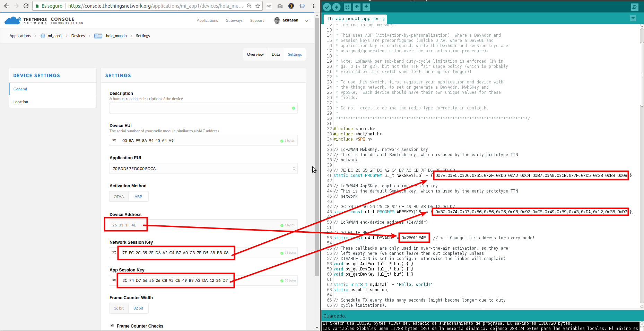This screenshot has width=644, height=331.
Task: Click the mi_app1 application icon in breadcrumb
Action: 43,36
